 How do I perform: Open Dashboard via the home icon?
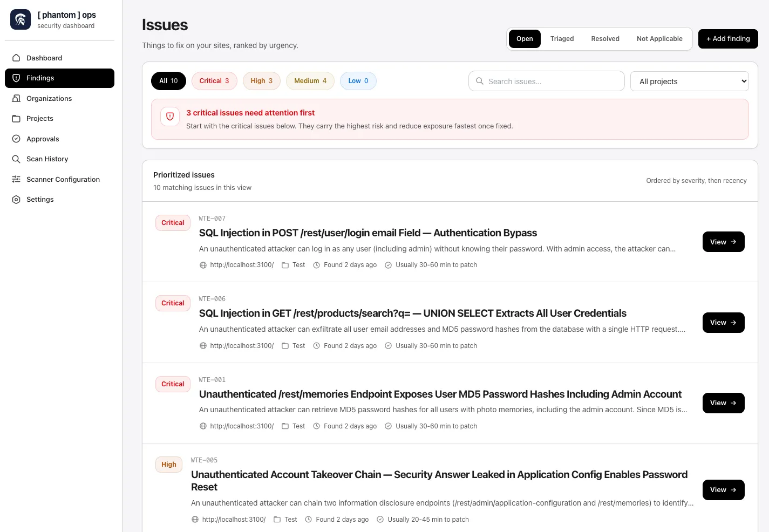click(x=16, y=58)
